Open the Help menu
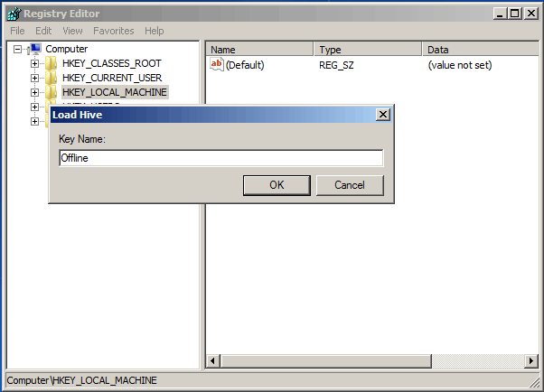The height and width of the screenshot is (392, 544). click(155, 31)
